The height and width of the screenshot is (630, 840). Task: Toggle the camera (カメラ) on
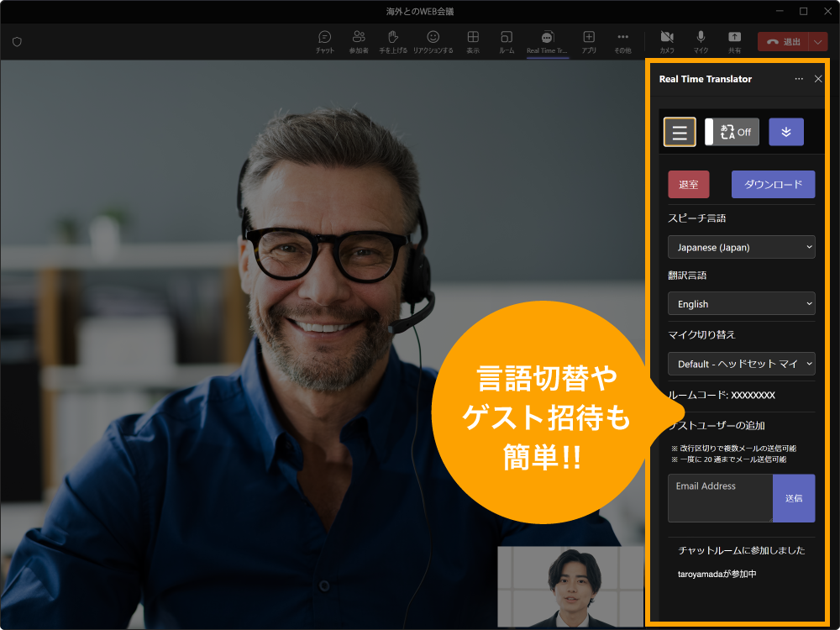(667, 42)
